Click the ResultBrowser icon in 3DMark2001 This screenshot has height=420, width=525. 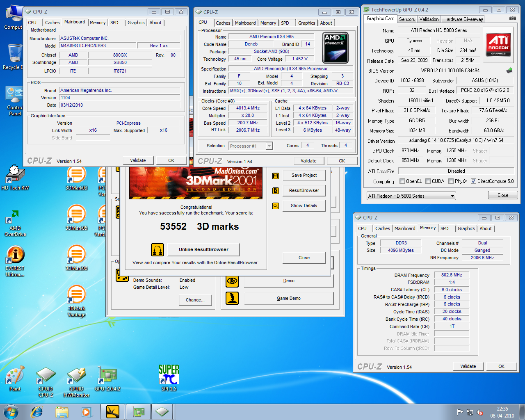276,190
